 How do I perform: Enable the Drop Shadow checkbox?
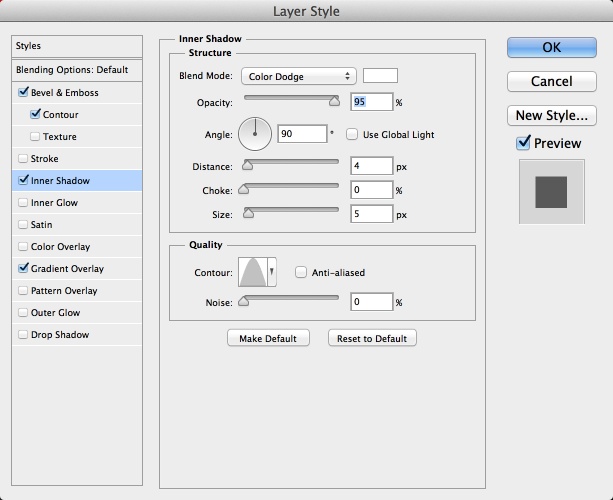point(23,334)
